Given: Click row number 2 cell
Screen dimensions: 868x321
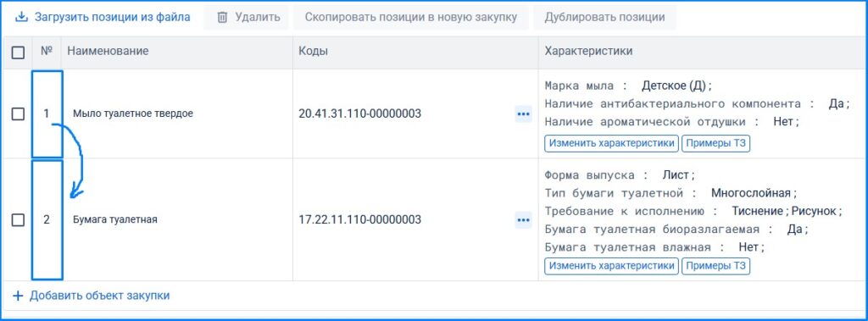Looking at the screenshot, I should (47, 219).
